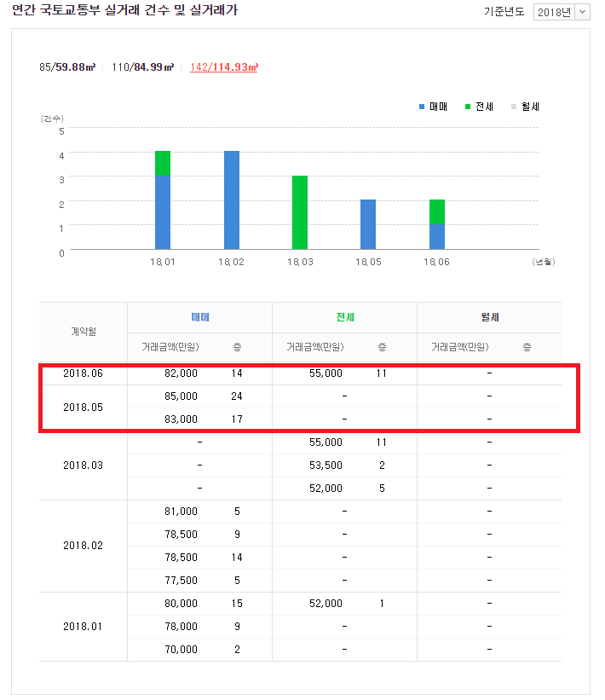Click the 78,000 sale price cell
The height and width of the screenshot is (700, 605).
181,627
